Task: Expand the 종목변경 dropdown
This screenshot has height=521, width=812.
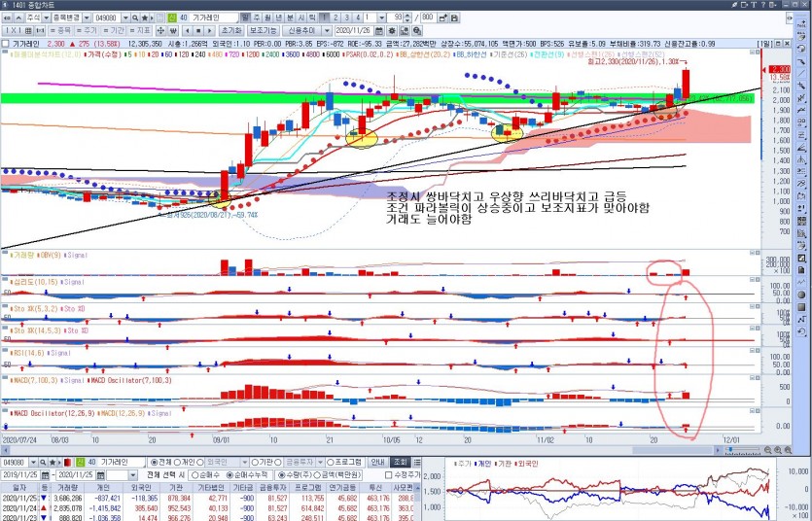Action: point(89,18)
